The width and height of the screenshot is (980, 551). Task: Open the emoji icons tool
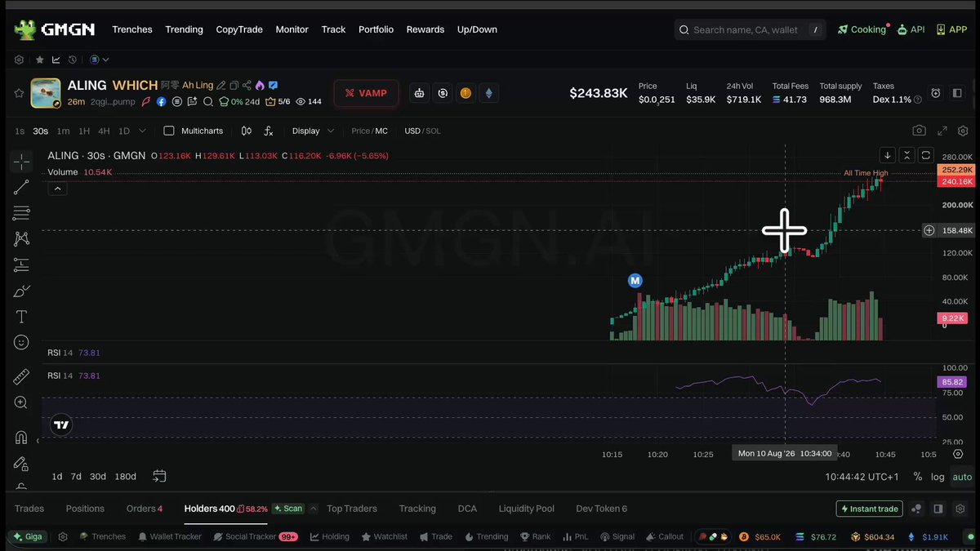coord(21,342)
